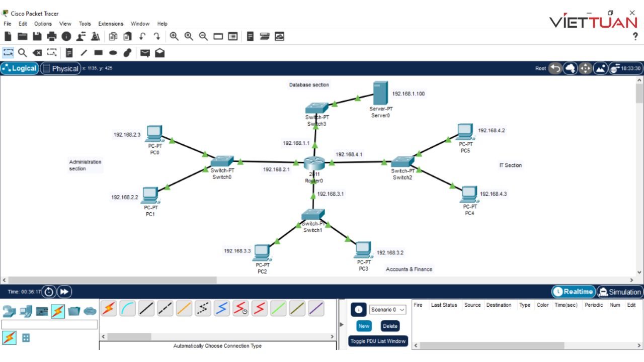Expand the PDU list panel arrow
The height and width of the screenshot is (362, 644).
pyautogui.click(x=342, y=324)
